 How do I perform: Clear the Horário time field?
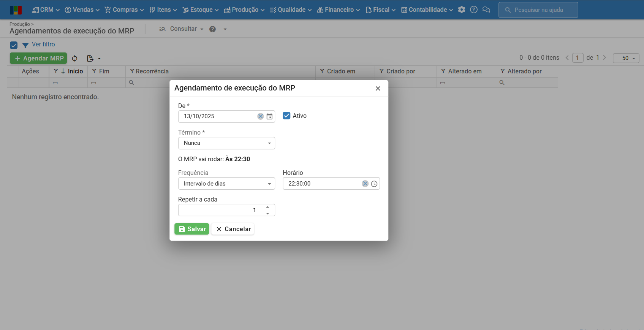365,184
